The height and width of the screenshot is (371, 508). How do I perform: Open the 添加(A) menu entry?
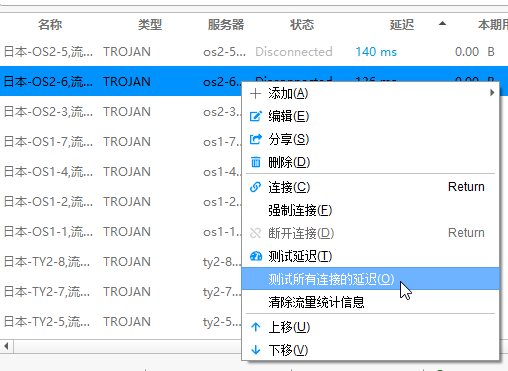click(370, 93)
